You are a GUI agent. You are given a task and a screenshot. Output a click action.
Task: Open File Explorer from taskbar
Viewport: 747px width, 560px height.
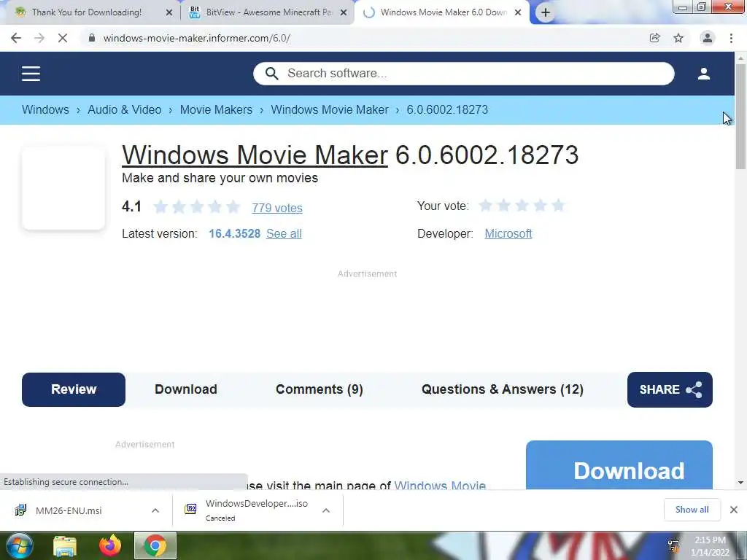pyautogui.click(x=65, y=546)
